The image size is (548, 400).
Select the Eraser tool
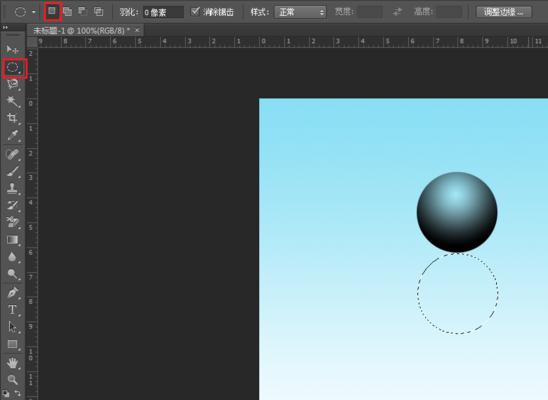[13, 222]
